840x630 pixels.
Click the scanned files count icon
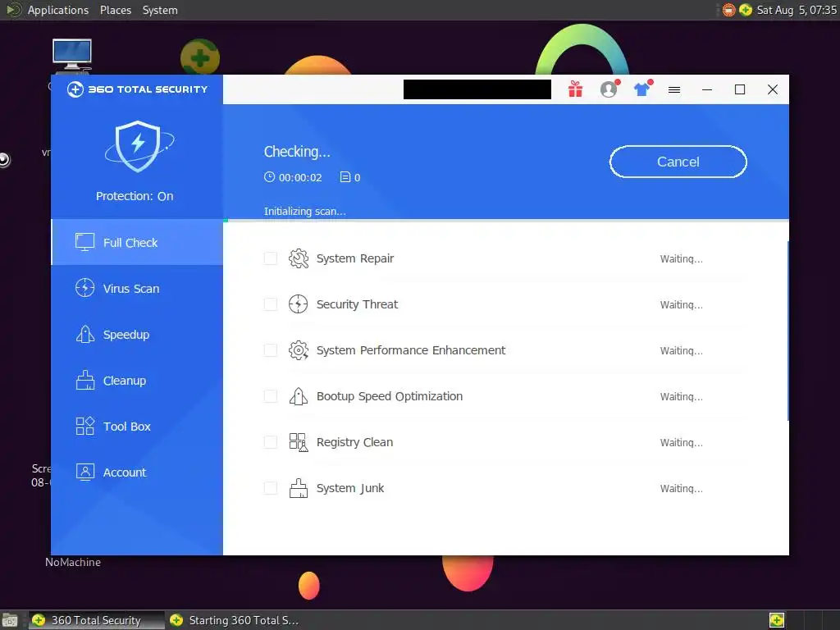345,177
